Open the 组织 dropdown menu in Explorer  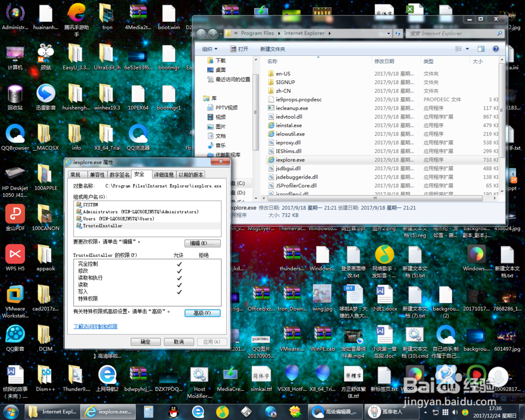pos(209,49)
